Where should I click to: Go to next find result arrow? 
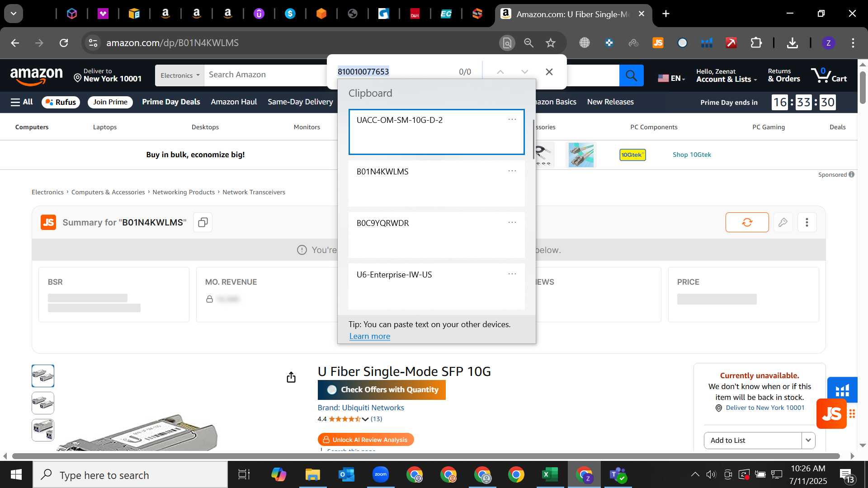coord(524,72)
